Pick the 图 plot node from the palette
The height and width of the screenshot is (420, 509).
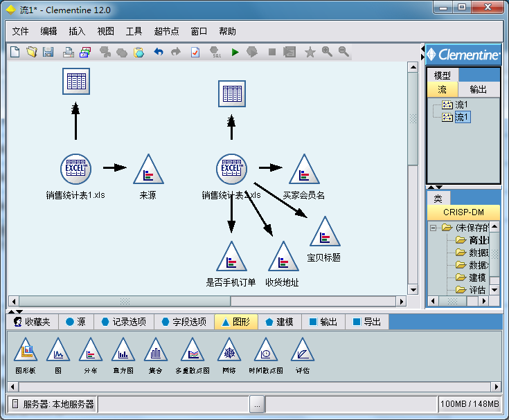[x=58, y=350]
